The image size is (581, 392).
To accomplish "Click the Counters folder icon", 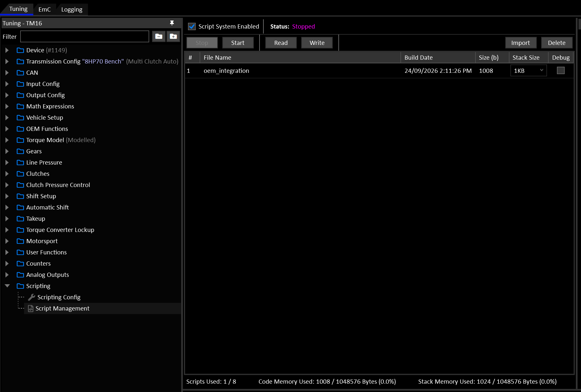I will point(20,263).
